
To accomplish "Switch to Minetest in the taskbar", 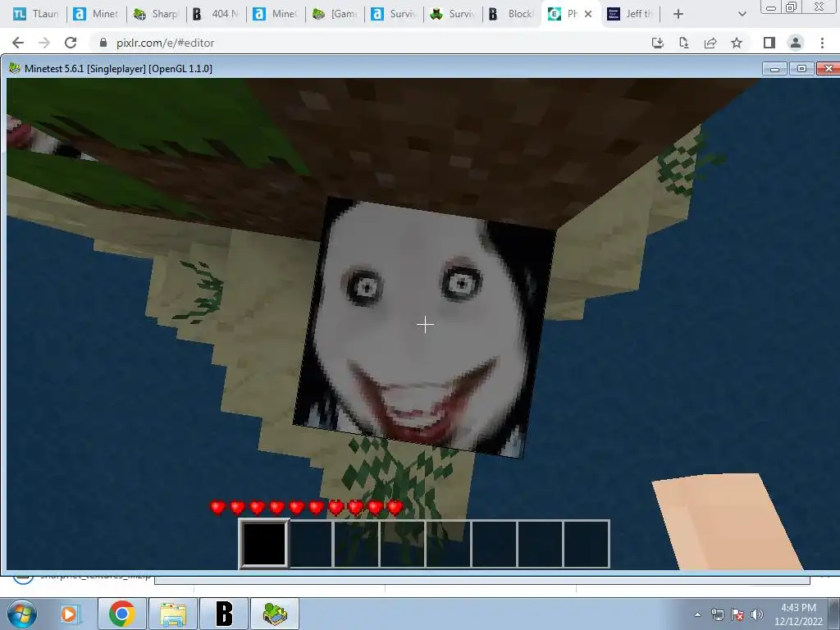I will pyautogui.click(x=275, y=614).
